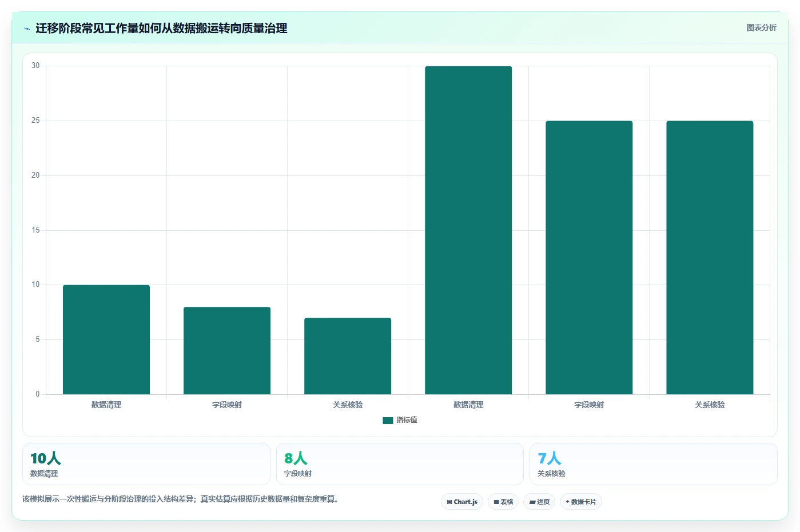The height and width of the screenshot is (532, 800).
Task: Click the x-axis label under the 7-value bar
Action: (x=348, y=405)
